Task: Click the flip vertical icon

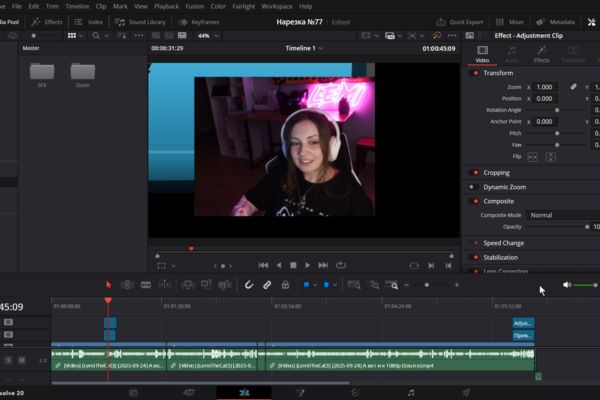Action: (550, 157)
